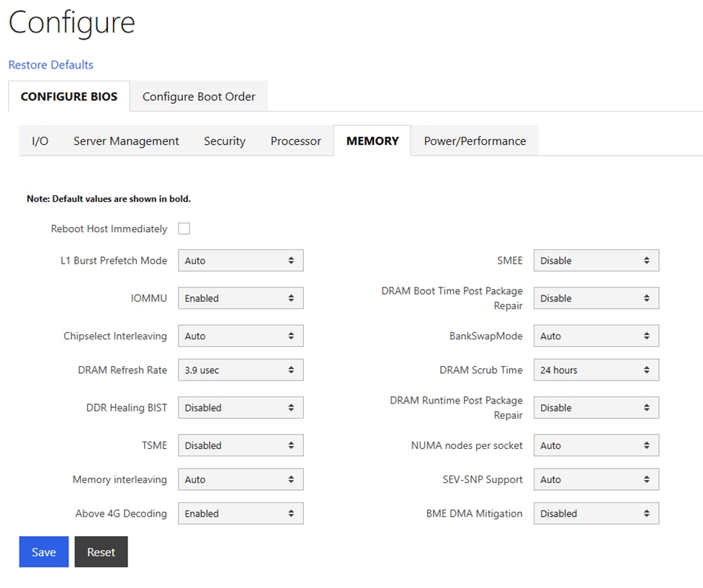Image resolution: width=703 pixels, height=588 pixels.
Task: Open the DRAM Refresh Rate dropdown
Action: pos(241,370)
